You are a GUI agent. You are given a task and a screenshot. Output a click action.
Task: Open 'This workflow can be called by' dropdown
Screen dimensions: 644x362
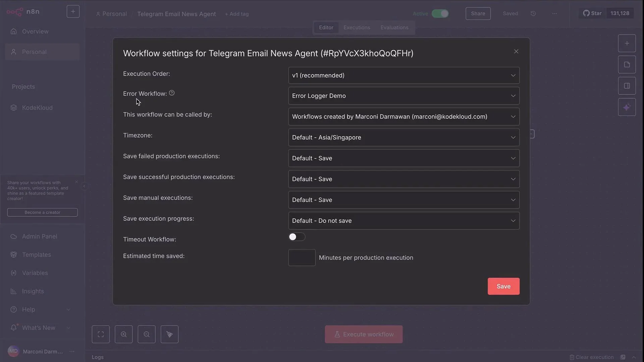click(404, 117)
